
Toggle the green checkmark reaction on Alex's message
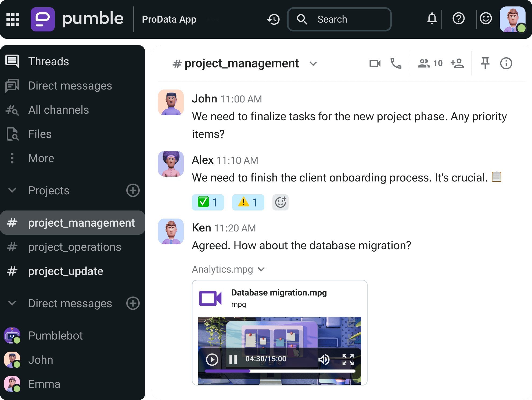coord(208,202)
